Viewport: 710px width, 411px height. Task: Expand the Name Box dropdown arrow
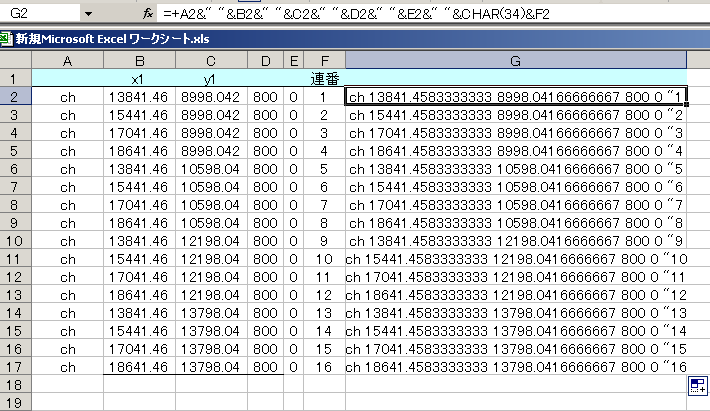point(88,14)
